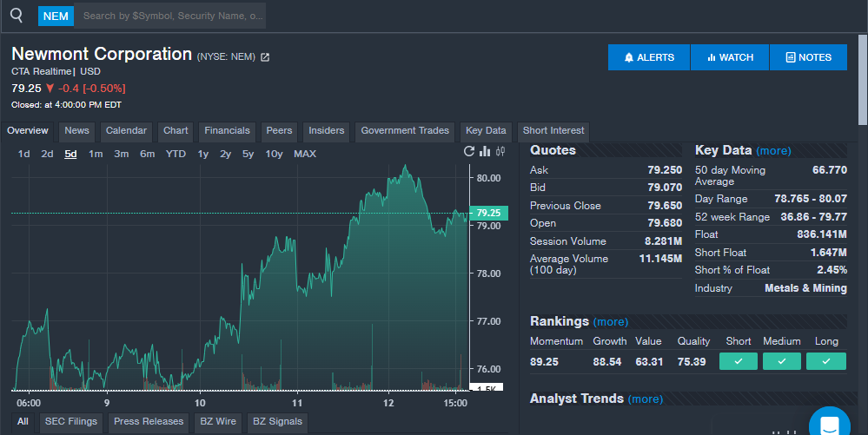Click Industry value Metals & Mining

point(806,288)
